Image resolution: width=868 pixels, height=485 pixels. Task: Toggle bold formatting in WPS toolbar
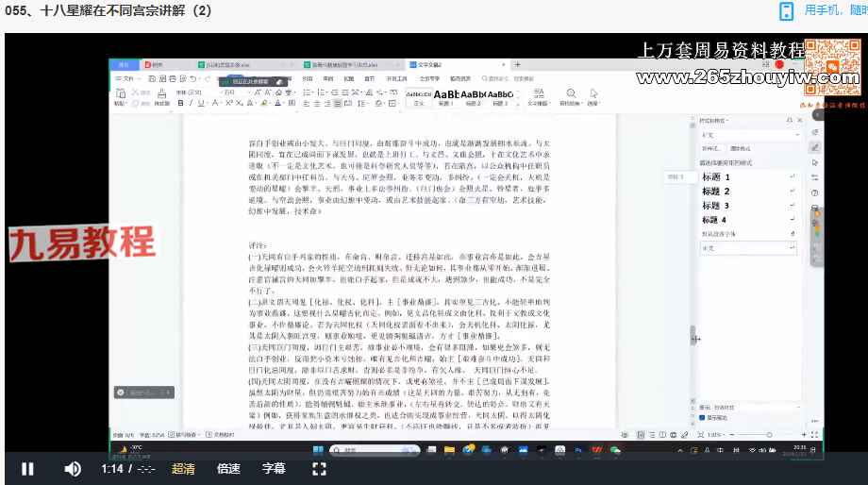pos(180,103)
